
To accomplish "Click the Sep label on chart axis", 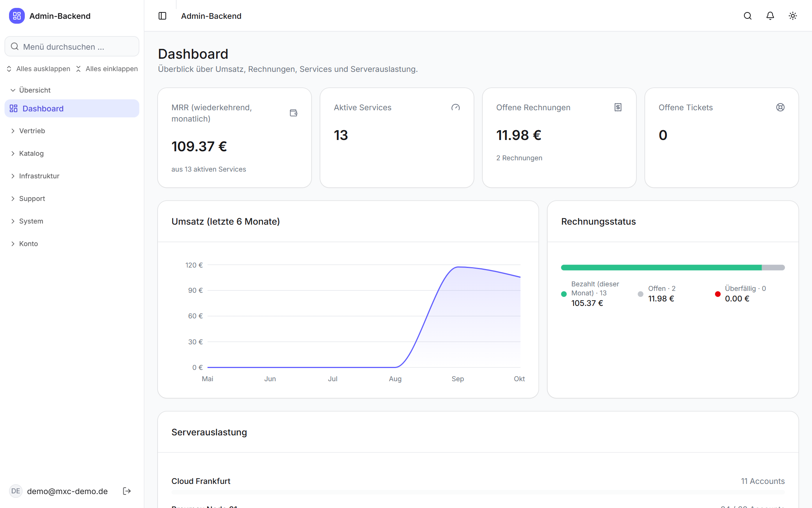I will coord(458,379).
